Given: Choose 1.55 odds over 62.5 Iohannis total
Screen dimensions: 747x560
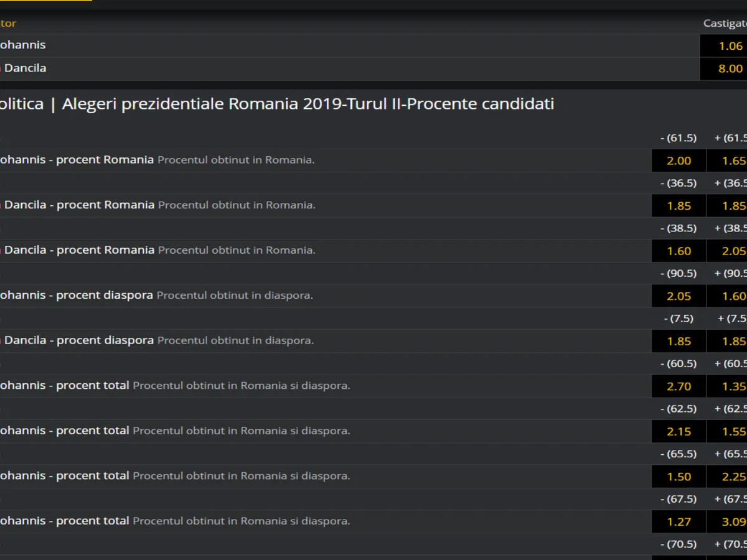Looking at the screenshot, I should click(728, 431).
